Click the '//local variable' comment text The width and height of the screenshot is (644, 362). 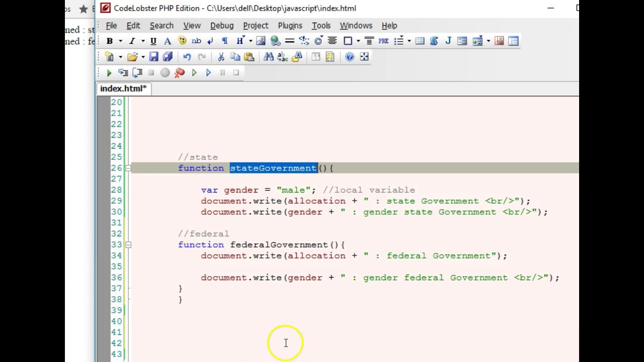(369, 190)
